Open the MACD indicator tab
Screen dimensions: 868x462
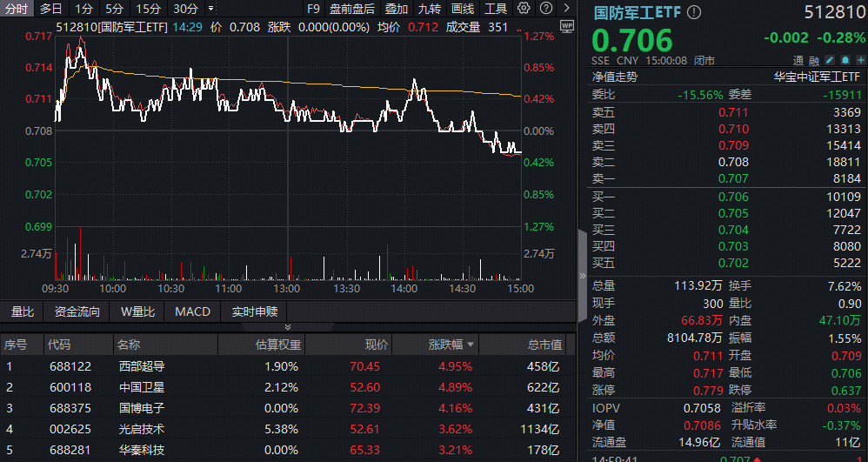pos(192,311)
